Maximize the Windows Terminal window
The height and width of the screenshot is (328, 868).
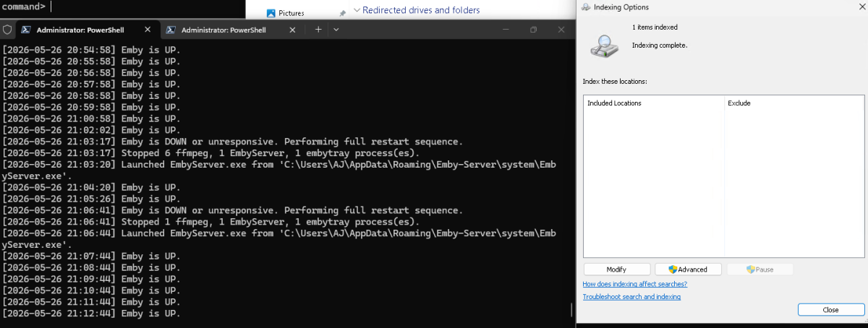pos(533,30)
